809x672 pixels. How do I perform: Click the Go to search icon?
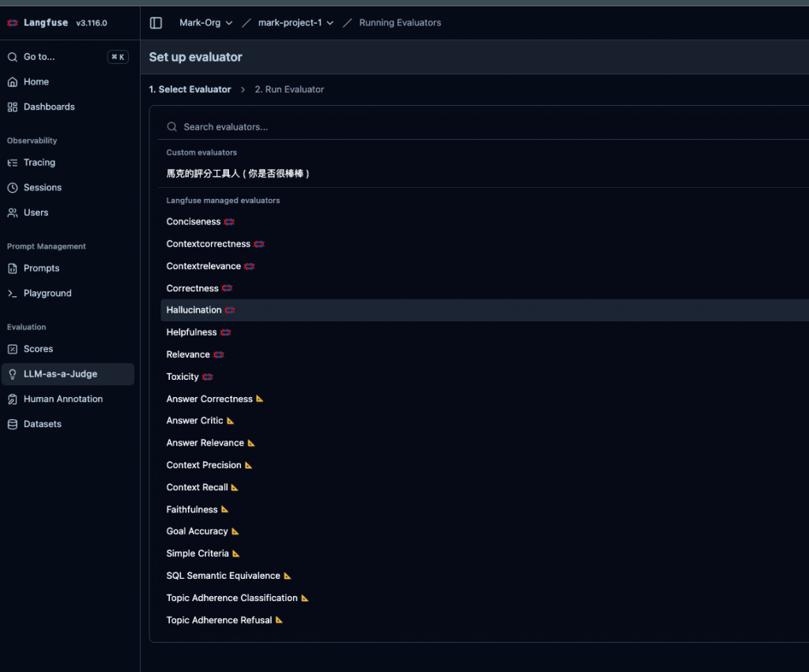(13, 57)
